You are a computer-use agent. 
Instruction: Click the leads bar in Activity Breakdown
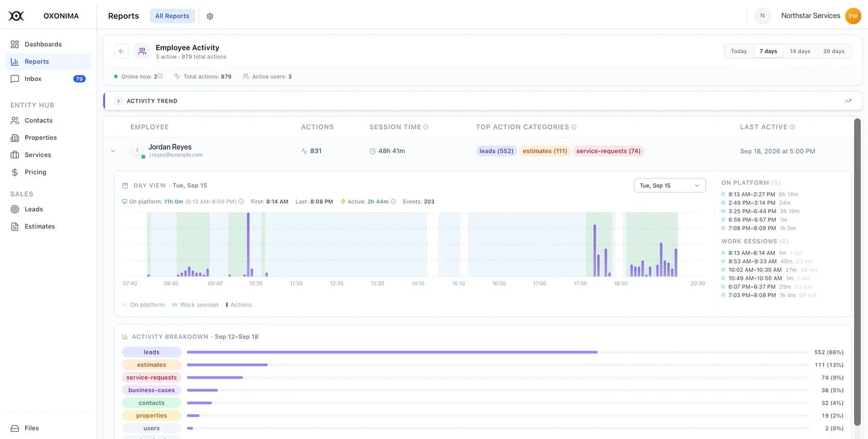coord(392,352)
